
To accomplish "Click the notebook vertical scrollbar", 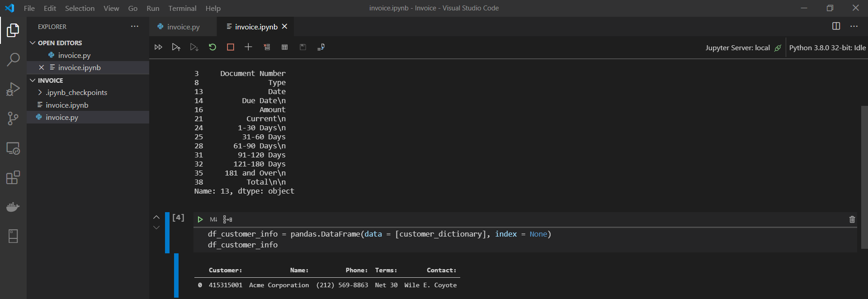I will pyautogui.click(x=864, y=177).
